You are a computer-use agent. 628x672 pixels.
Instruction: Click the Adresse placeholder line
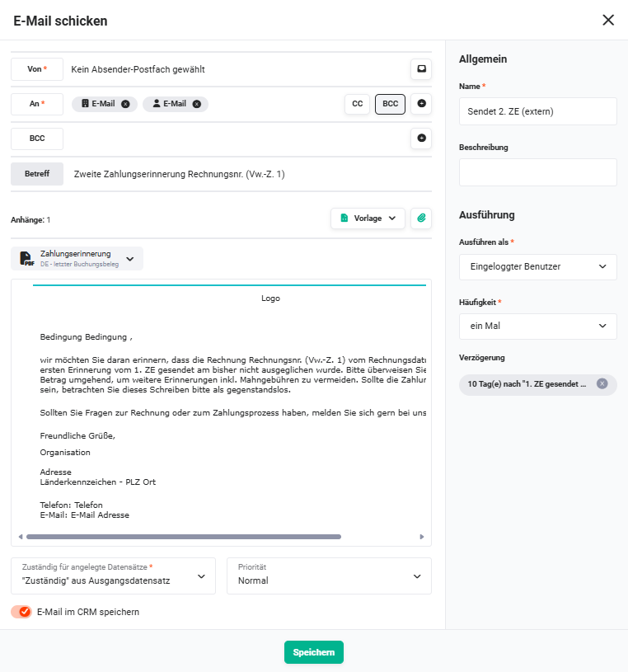(56, 472)
